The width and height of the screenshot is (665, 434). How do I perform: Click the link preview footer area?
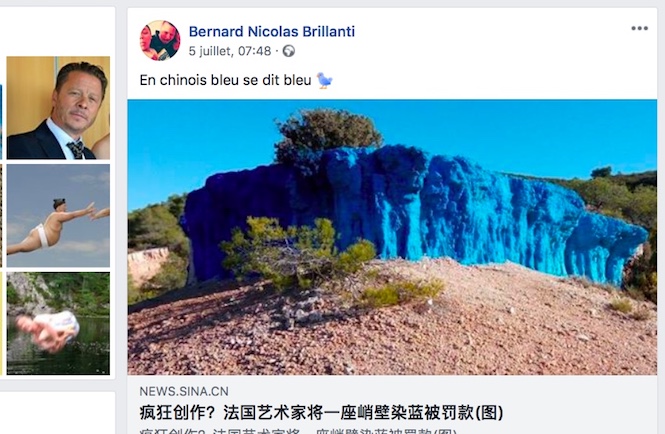pyautogui.click(x=392, y=404)
